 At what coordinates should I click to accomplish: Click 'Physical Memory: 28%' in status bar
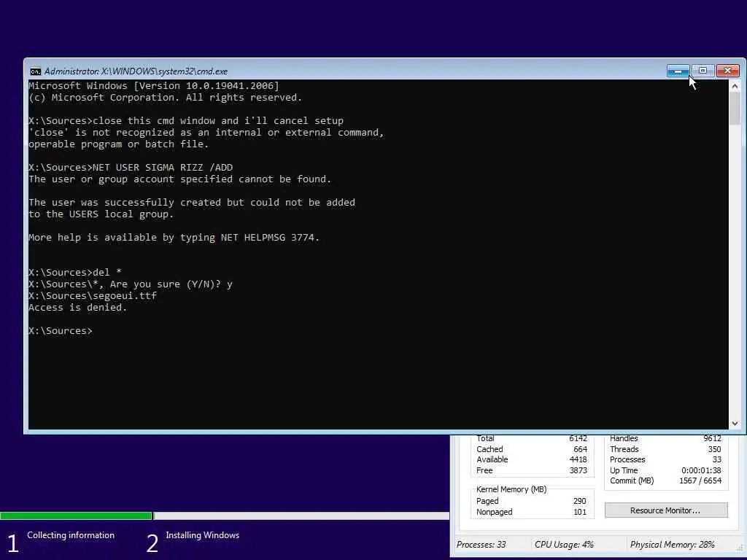672,544
